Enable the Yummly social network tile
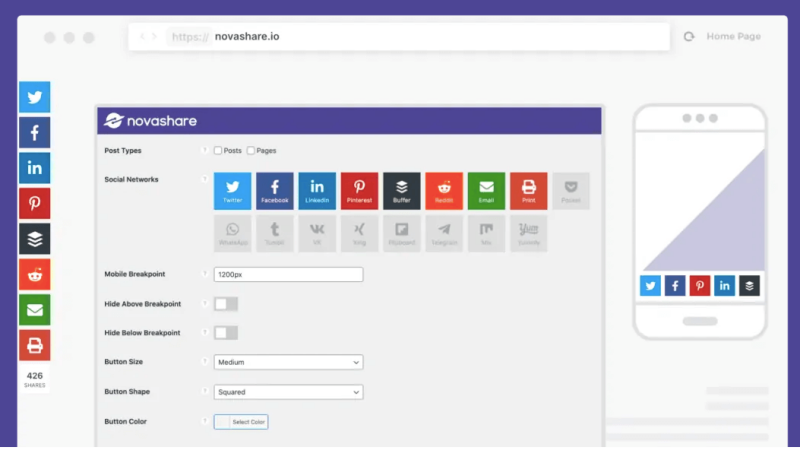The image size is (800, 463). coord(529,233)
